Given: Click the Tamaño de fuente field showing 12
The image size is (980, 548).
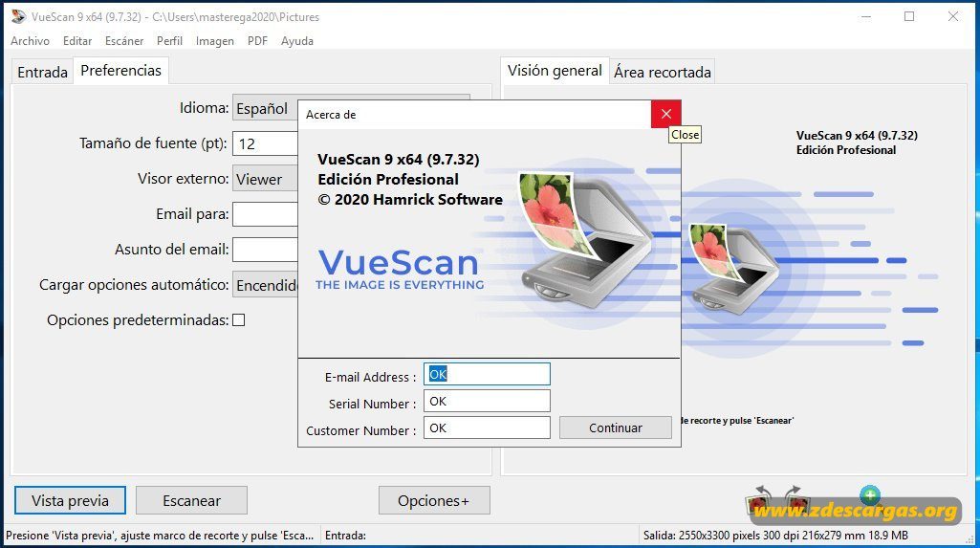Looking at the screenshot, I should (x=265, y=143).
